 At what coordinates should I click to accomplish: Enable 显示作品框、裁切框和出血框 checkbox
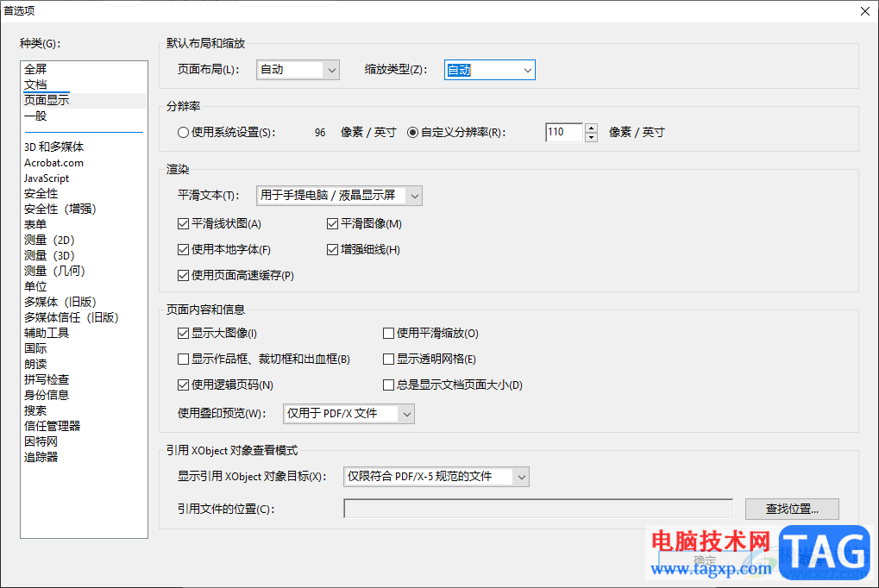184,360
